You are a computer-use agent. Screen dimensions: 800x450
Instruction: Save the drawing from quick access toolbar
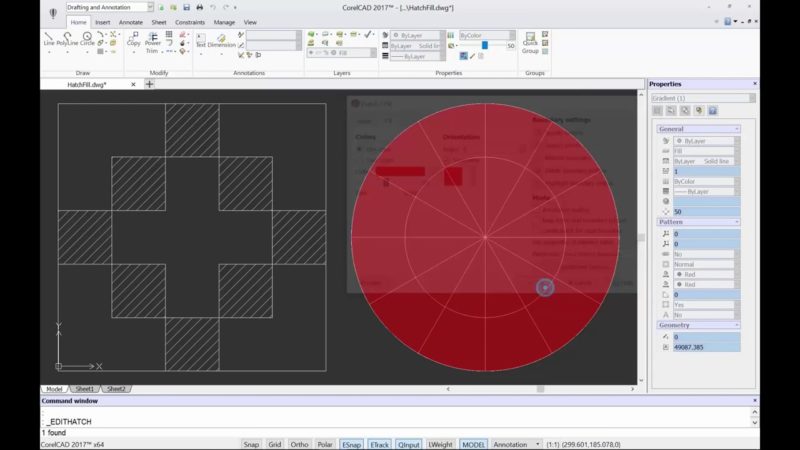(184, 7)
